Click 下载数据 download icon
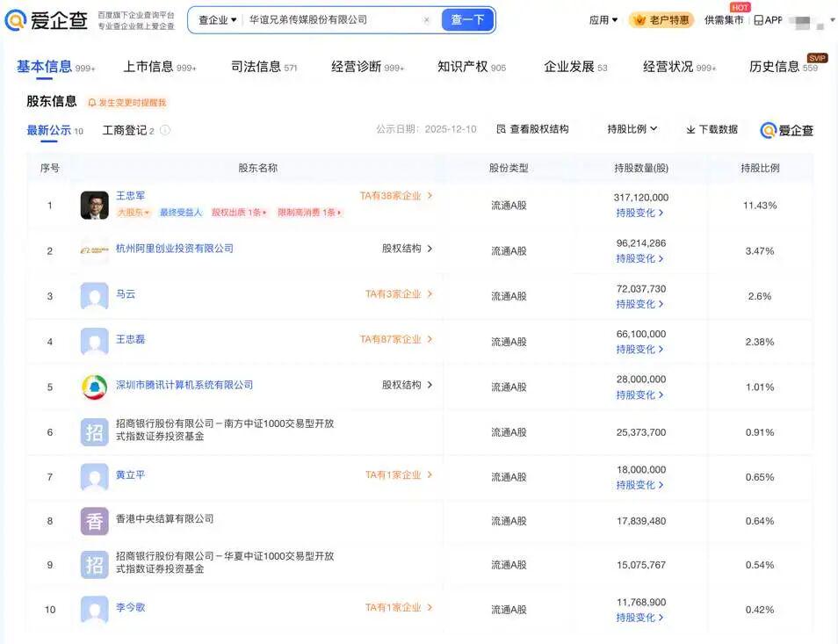This screenshot has height=644, width=838. [690, 129]
